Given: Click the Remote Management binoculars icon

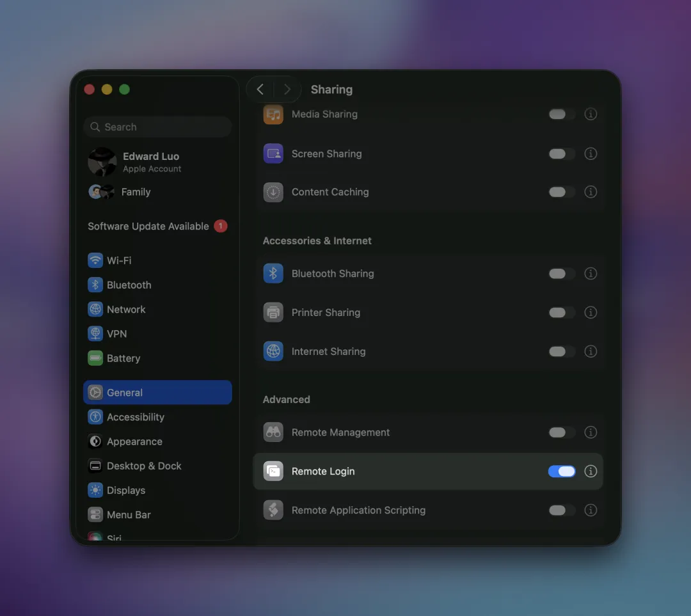Looking at the screenshot, I should [x=273, y=432].
